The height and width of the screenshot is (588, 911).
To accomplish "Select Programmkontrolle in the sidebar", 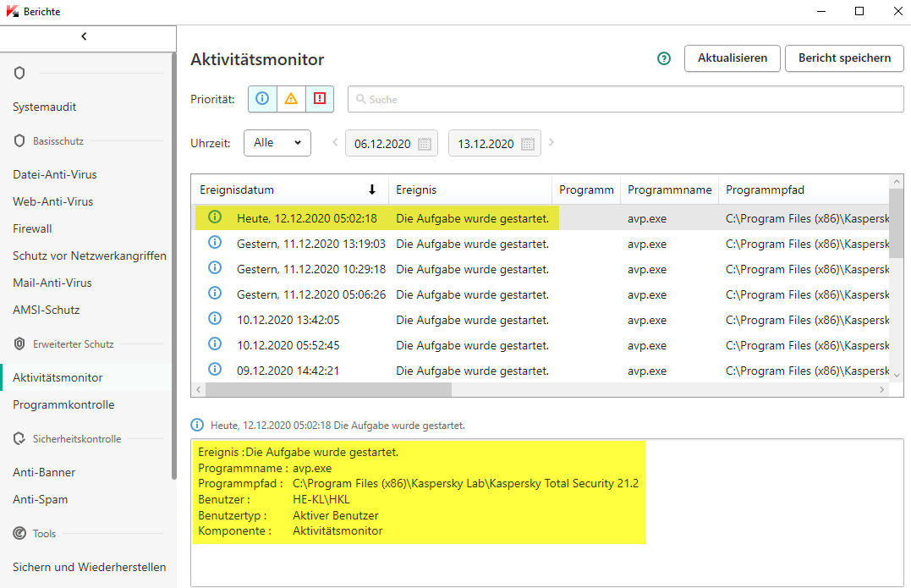I will tap(63, 404).
